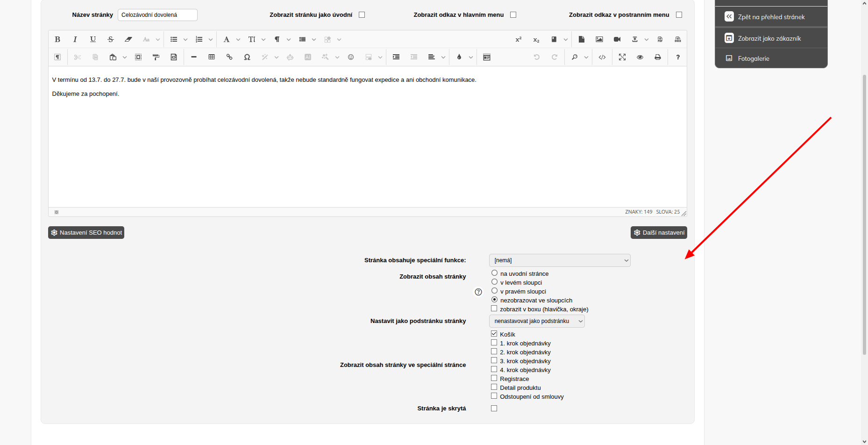
Task: Open code view with source icon
Action: 602,57
